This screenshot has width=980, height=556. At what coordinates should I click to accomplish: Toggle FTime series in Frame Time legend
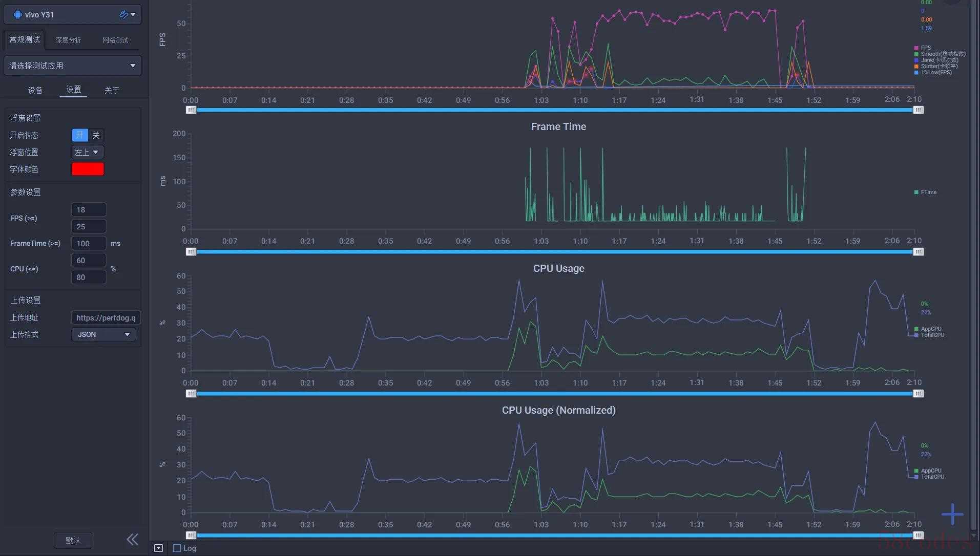(x=925, y=192)
